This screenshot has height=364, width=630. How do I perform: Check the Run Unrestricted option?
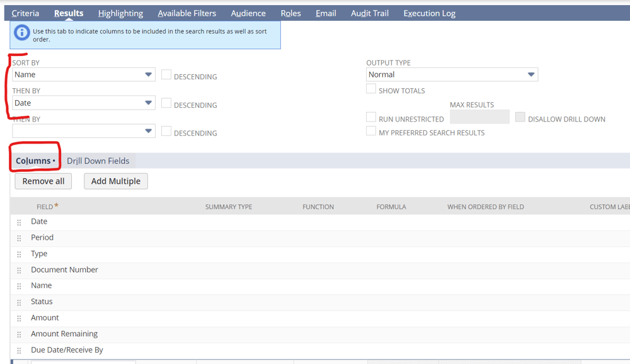click(x=371, y=117)
